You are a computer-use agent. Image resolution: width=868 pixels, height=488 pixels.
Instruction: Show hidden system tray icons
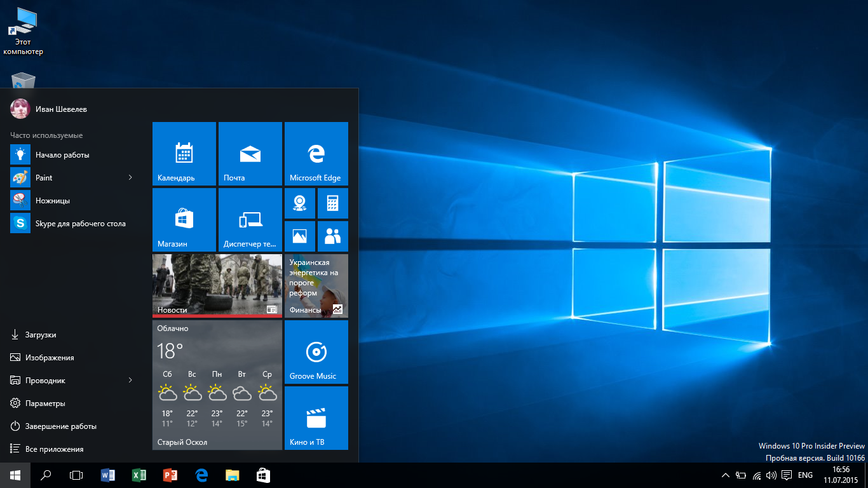pyautogui.click(x=726, y=475)
